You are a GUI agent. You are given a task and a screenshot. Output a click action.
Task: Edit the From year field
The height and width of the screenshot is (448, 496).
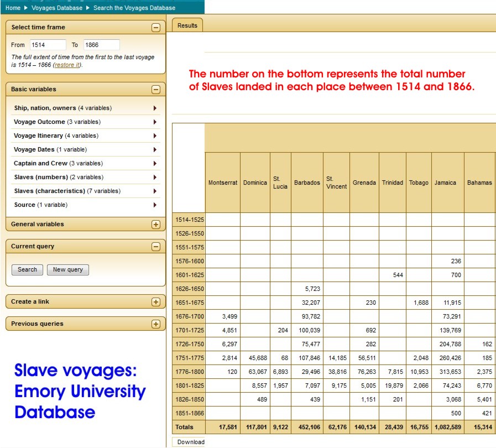(x=47, y=45)
